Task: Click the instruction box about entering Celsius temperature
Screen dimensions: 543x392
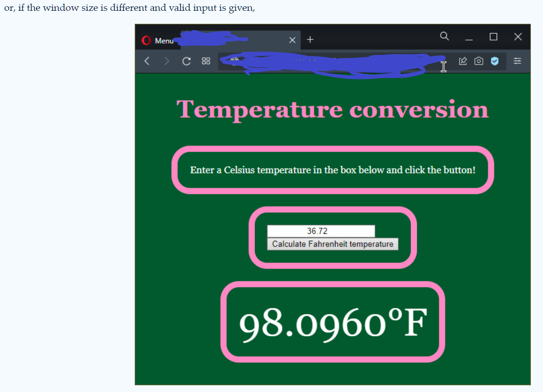Action: click(332, 170)
